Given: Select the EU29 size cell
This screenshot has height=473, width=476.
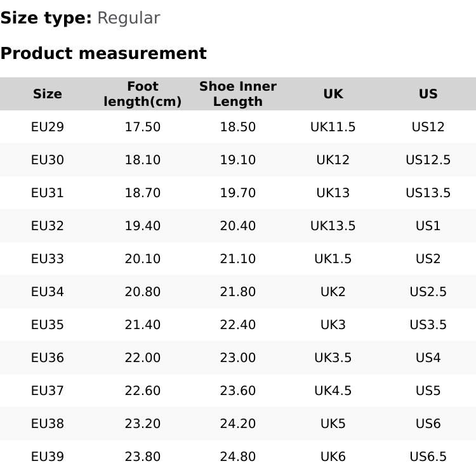Looking at the screenshot, I should point(48,127).
